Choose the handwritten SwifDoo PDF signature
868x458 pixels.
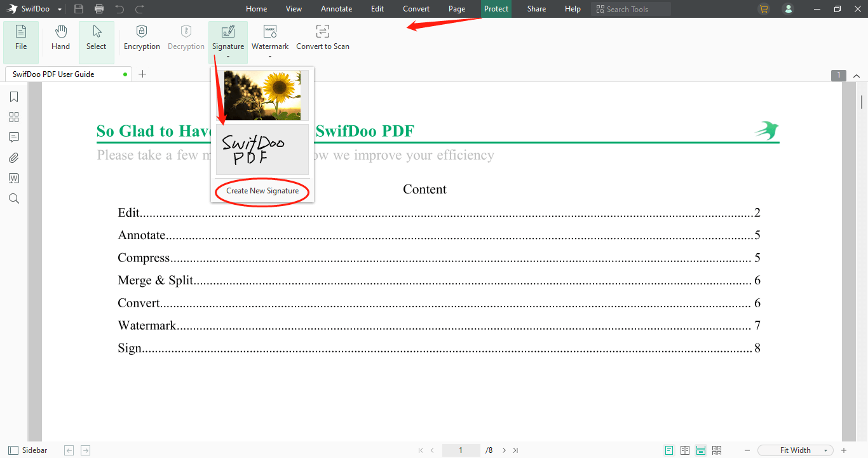[x=262, y=149]
